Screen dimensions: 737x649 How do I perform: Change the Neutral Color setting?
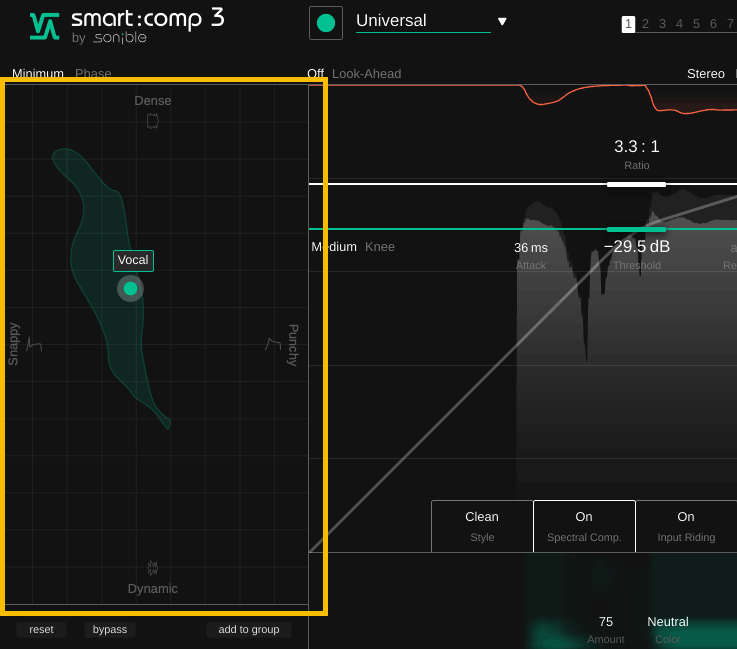[x=667, y=622]
